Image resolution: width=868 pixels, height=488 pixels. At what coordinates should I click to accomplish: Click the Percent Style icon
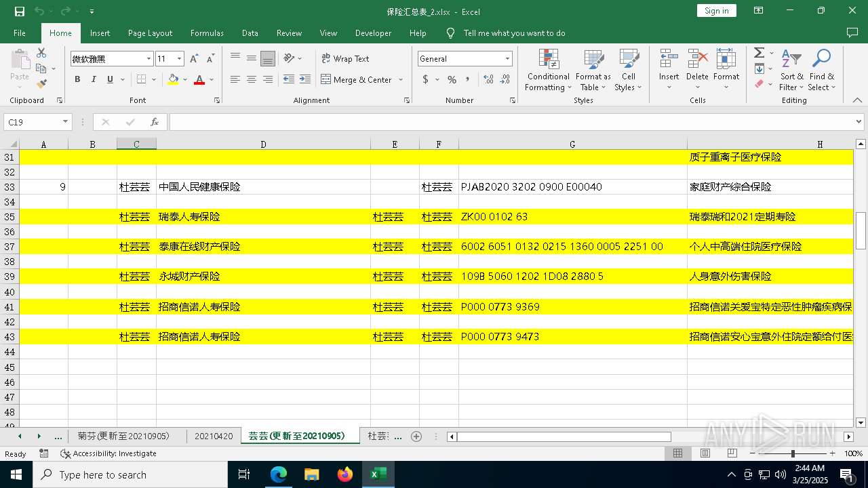click(452, 79)
